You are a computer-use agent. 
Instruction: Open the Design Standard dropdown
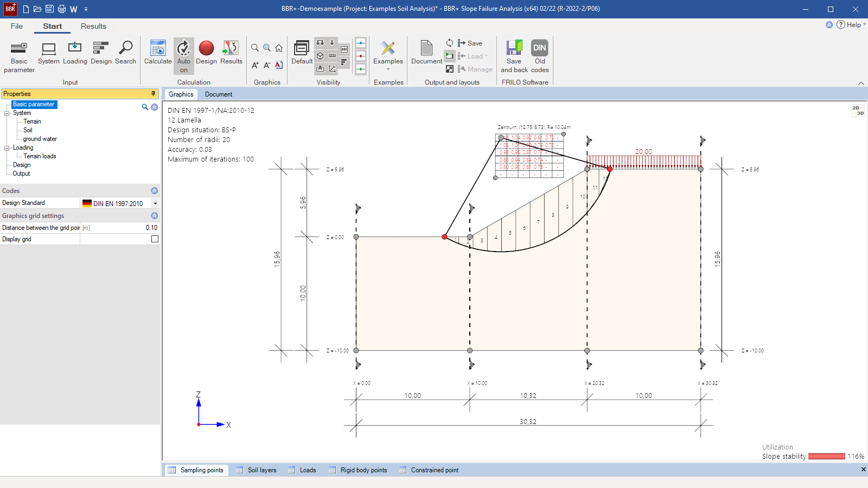(x=155, y=203)
